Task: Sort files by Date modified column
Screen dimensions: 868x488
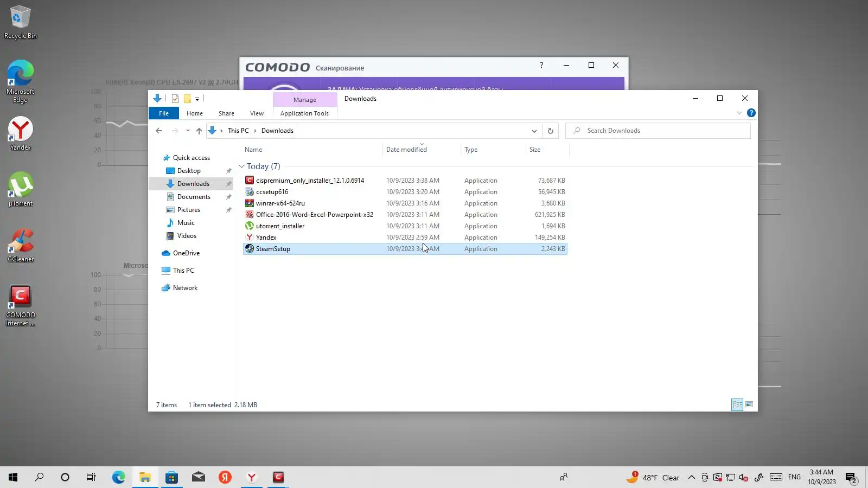Action: tap(406, 150)
